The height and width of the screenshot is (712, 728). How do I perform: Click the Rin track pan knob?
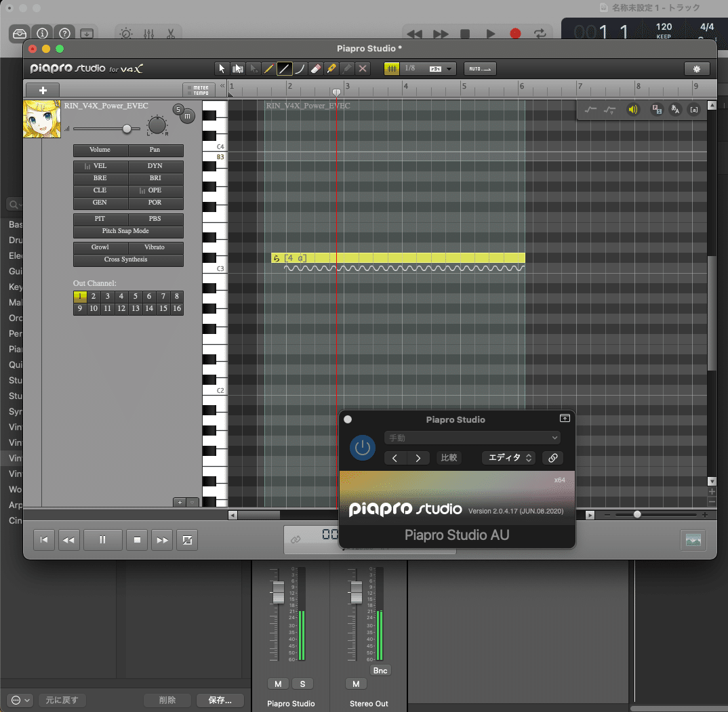[x=157, y=125]
